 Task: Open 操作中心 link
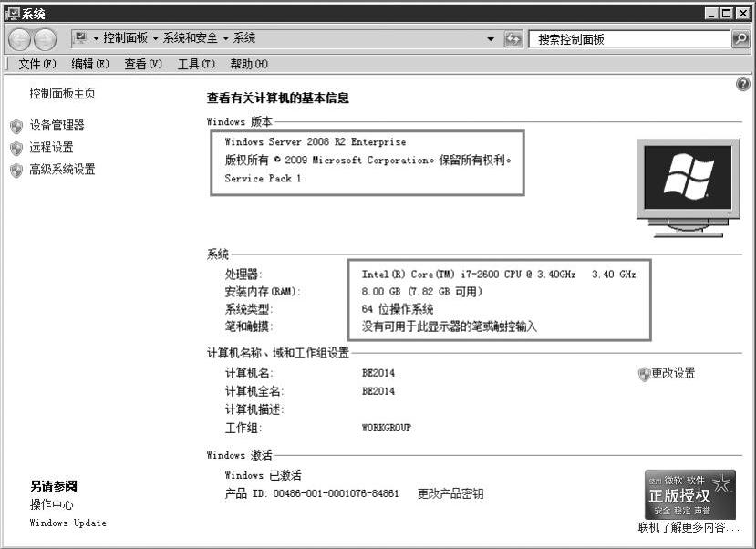(51, 504)
